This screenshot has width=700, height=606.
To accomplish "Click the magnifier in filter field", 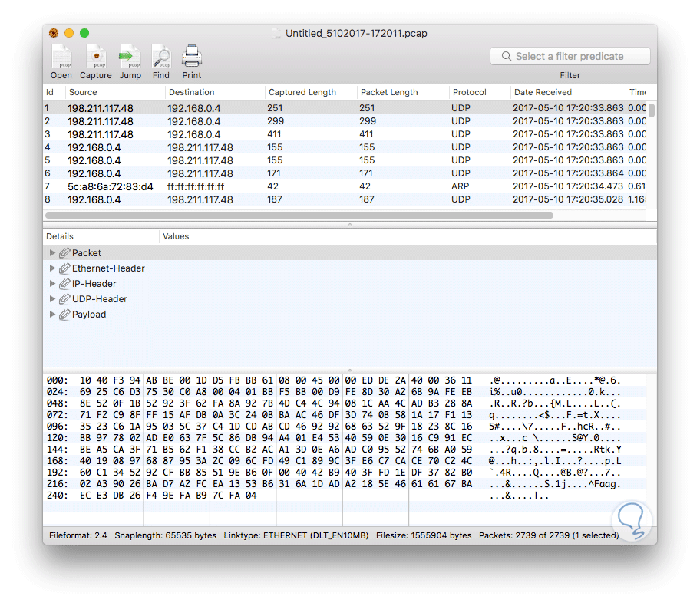I will click(507, 56).
